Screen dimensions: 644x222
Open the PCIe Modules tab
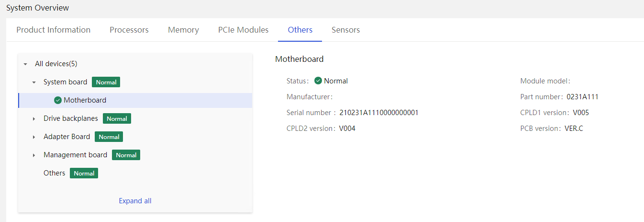(243, 30)
